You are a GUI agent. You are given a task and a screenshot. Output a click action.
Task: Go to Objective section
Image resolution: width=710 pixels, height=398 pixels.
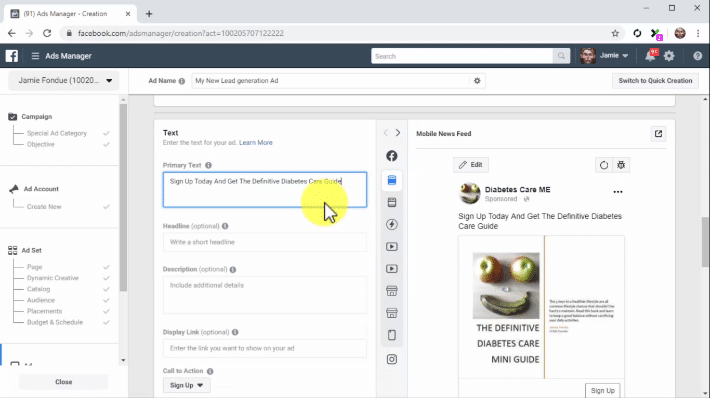point(40,144)
